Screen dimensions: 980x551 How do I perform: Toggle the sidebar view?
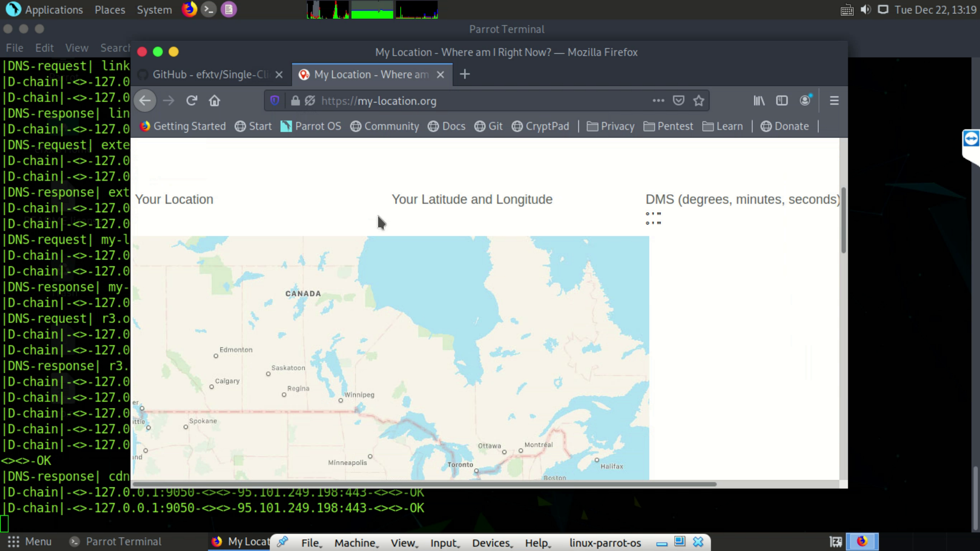click(x=781, y=101)
